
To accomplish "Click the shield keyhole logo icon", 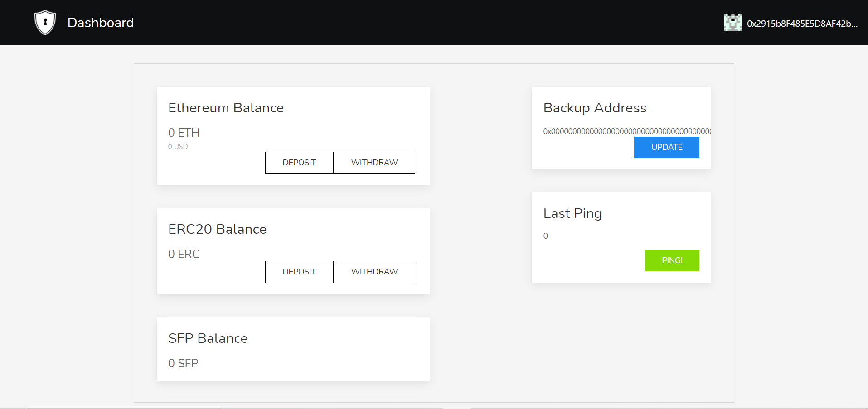I will tap(45, 23).
